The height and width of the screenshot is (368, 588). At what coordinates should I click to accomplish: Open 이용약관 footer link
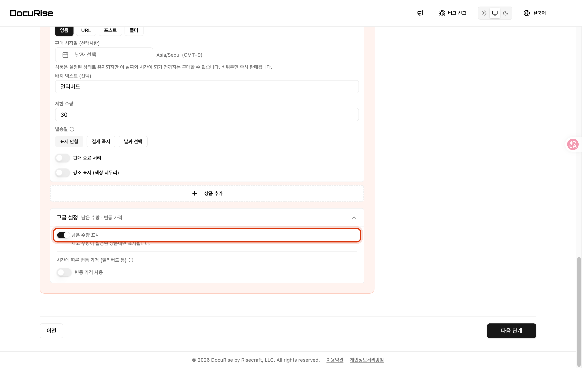(x=335, y=360)
